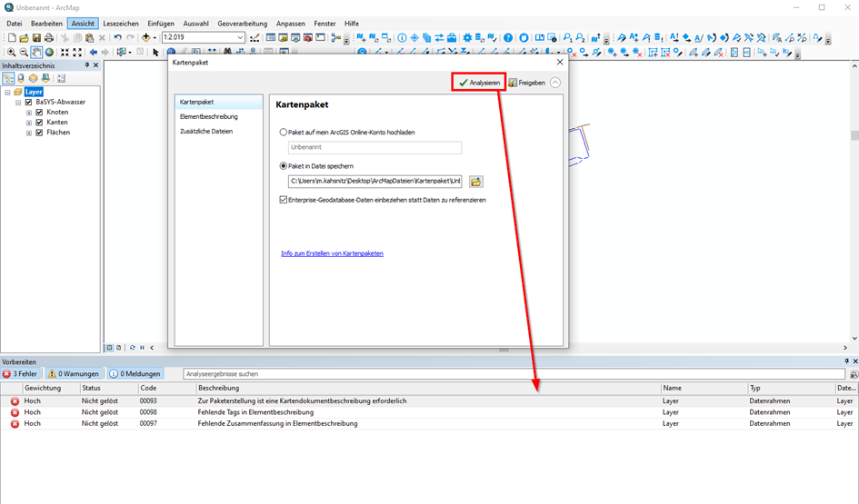The width and height of the screenshot is (859, 504).
Task: Click the Analyseergebnisse suchen search field
Action: coord(514,374)
